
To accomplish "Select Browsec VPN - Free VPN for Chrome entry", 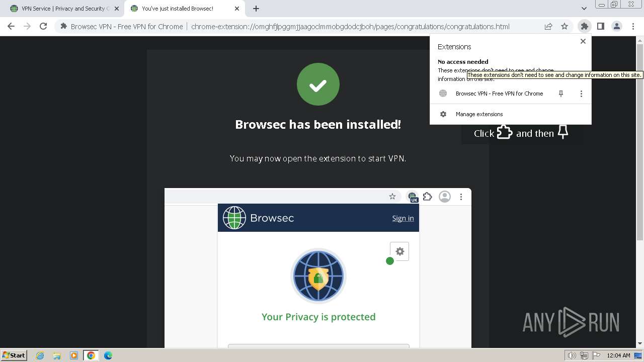I will tap(499, 94).
